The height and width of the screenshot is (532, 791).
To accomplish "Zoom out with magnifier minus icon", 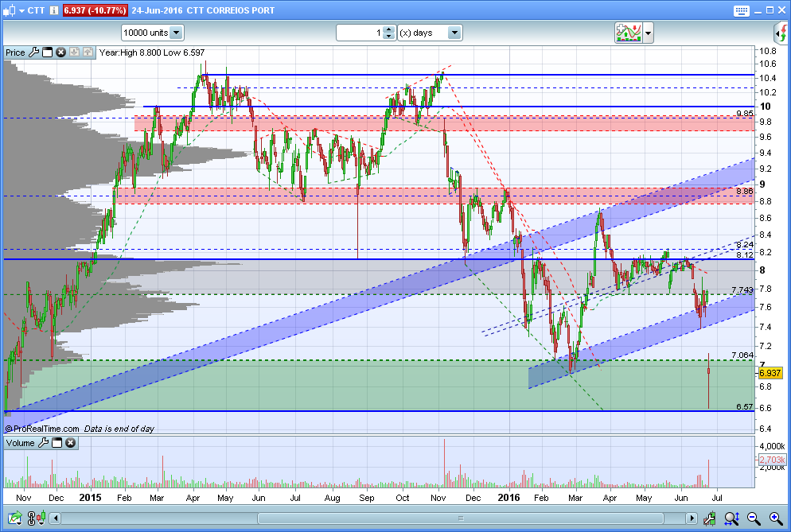I will [754, 518].
